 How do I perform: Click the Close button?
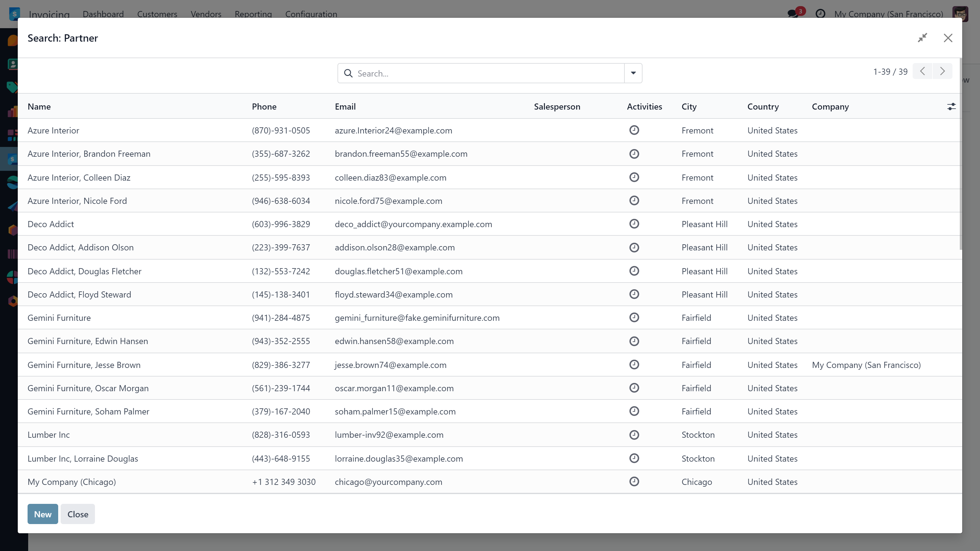point(77,514)
